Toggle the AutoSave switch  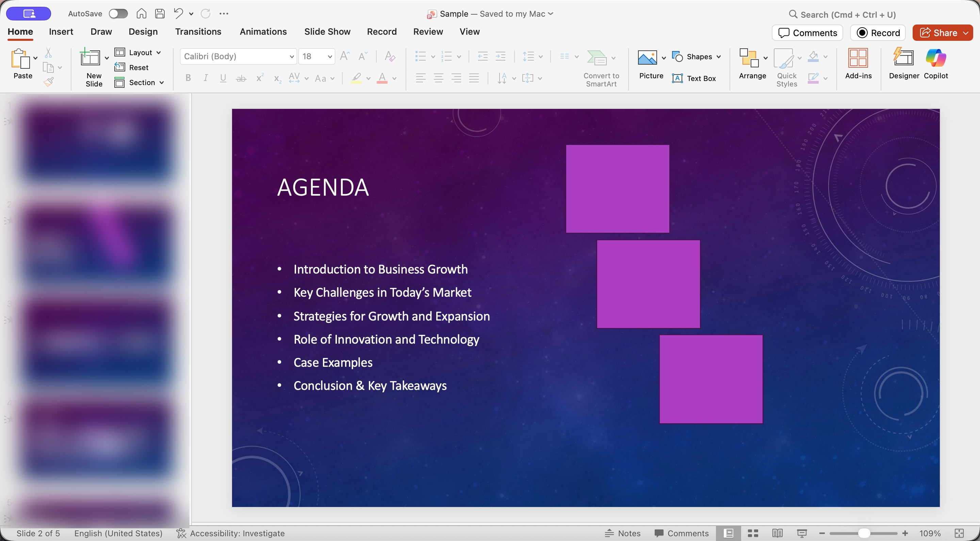tap(118, 14)
